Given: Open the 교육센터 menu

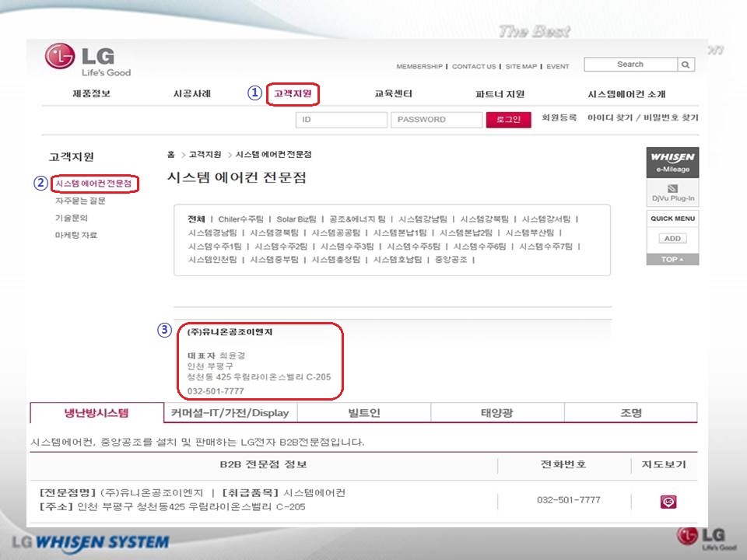Looking at the screenshot, I should coord(393,94).
